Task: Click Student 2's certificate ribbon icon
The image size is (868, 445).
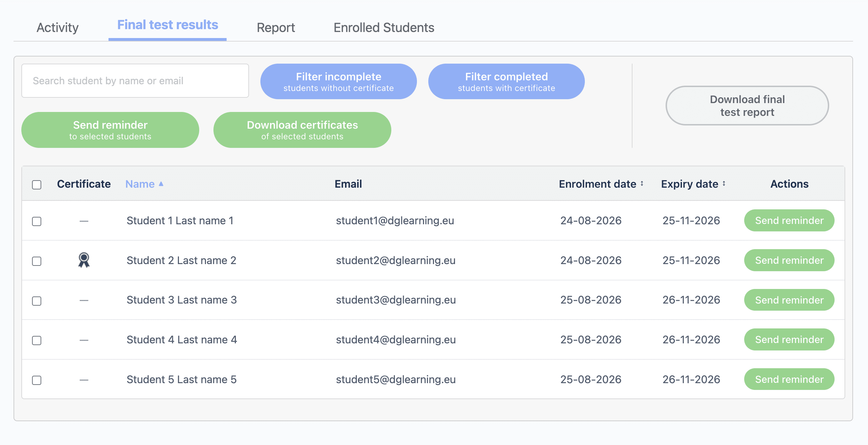Action: pyautogui.click(x=84, y=260)
